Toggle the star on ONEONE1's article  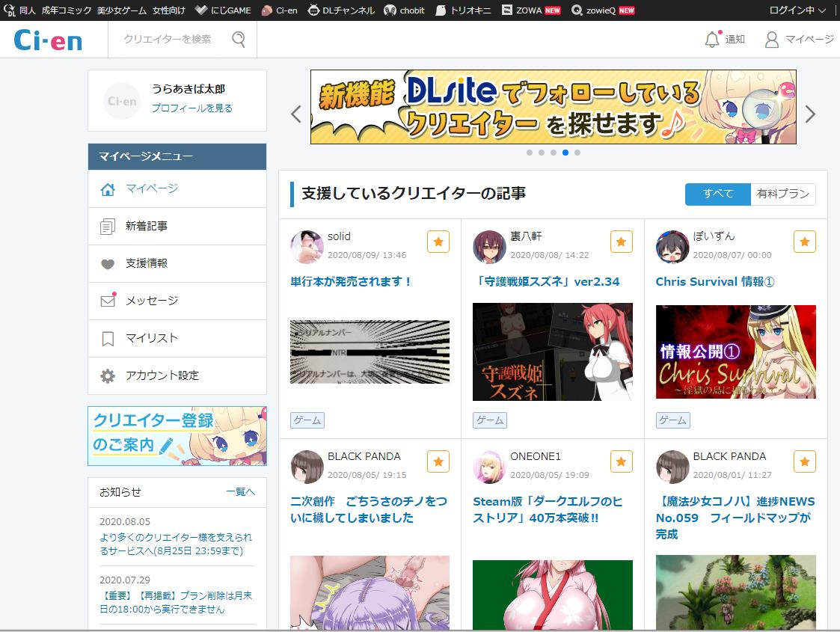622,461
